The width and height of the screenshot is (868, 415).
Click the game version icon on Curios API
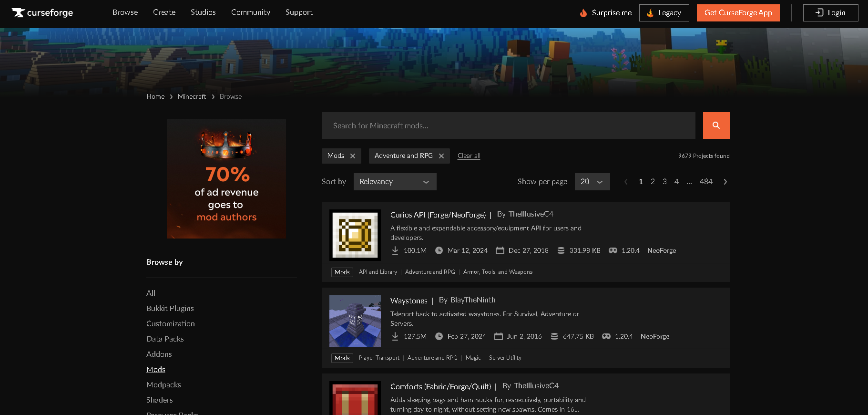pyautogui.click(x=613, y=250)
